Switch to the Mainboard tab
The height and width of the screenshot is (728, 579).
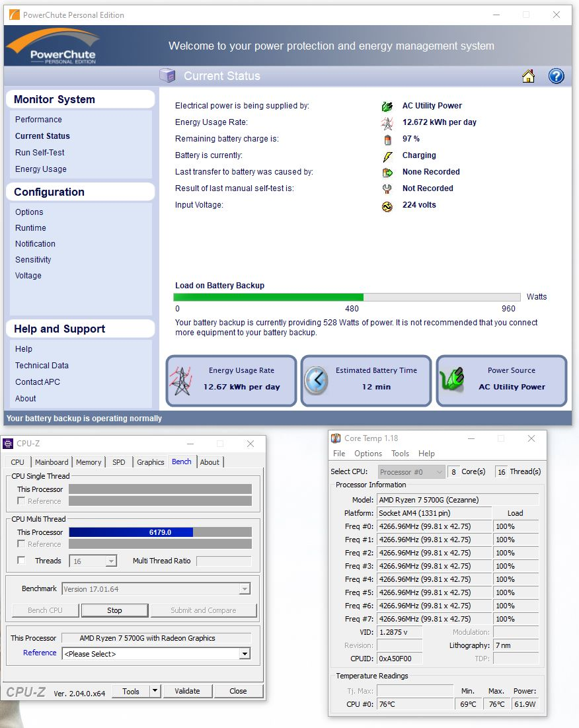coord(52,462)
